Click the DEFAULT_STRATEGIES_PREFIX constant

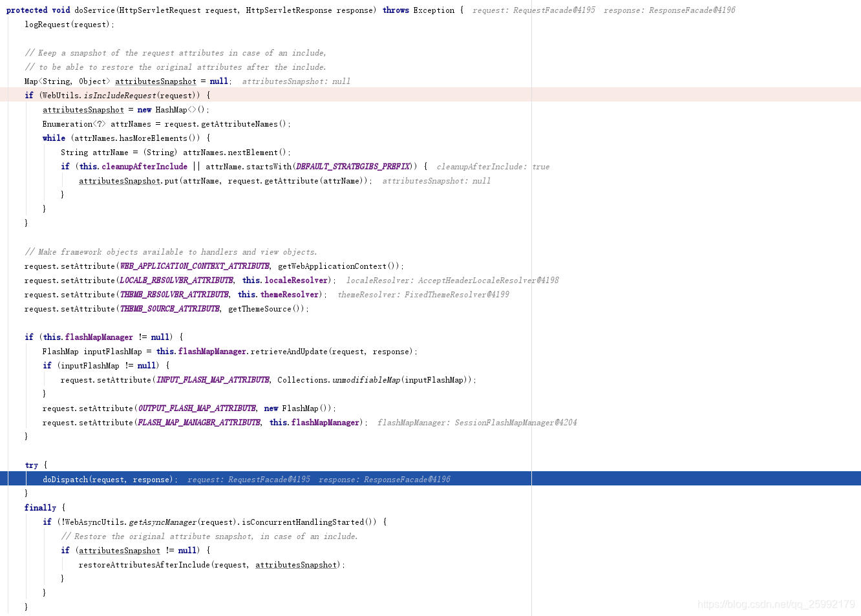coord(353,167)
